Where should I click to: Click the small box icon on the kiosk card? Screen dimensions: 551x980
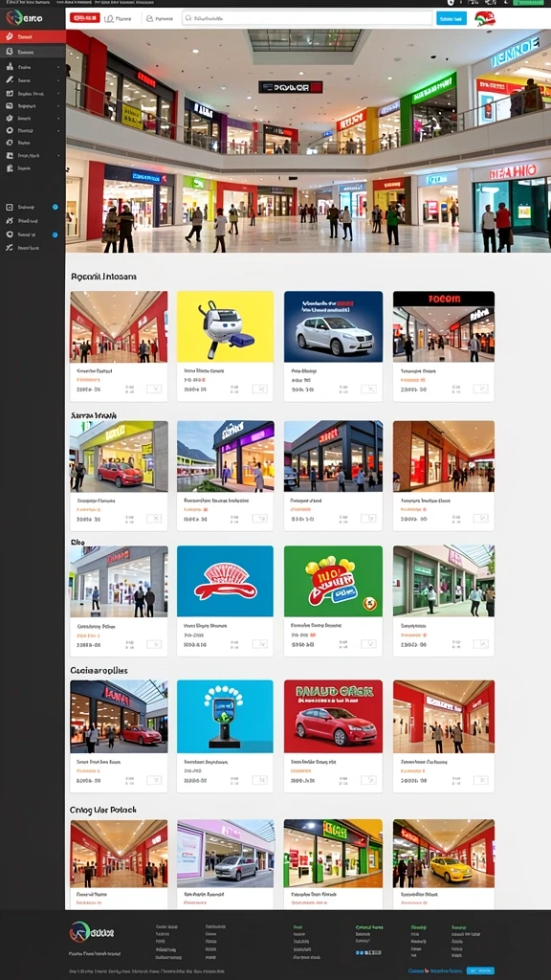pyautogui.click(x=260, y=780)
